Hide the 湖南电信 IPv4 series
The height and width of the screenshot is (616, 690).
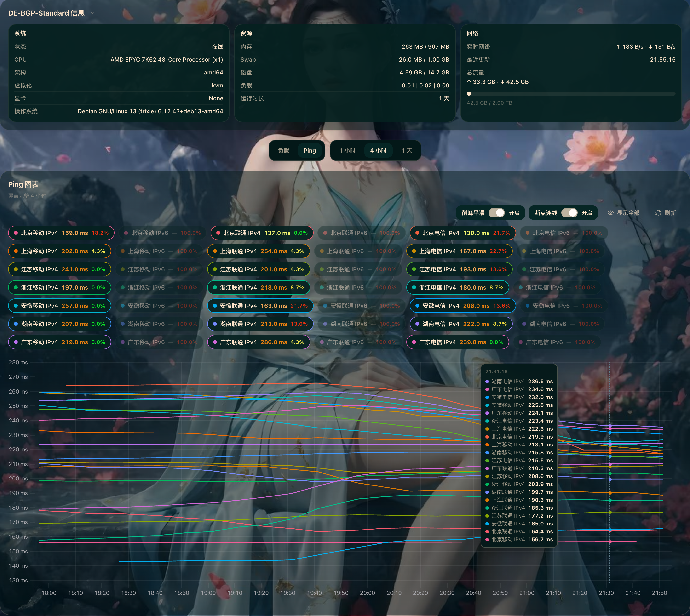[x=461, y=324]
